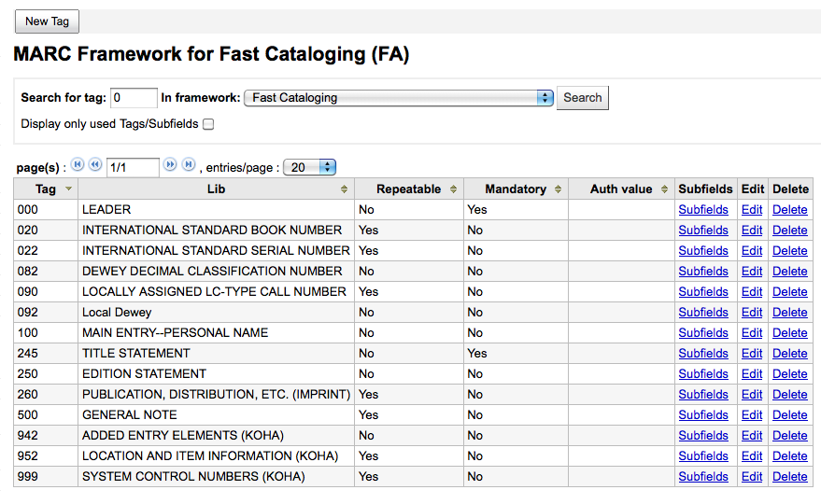Open Subfields for tag 952 item information
Image resolution: width=821 pixels, height=504 pixels.
[702, 456]
